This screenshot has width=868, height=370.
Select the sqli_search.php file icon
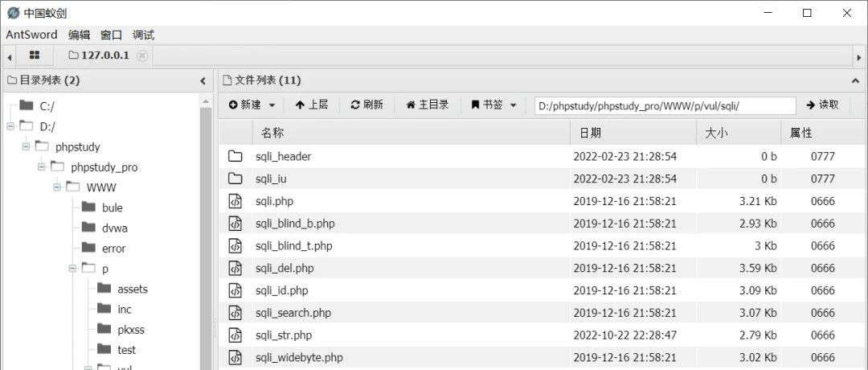(235, 313)
